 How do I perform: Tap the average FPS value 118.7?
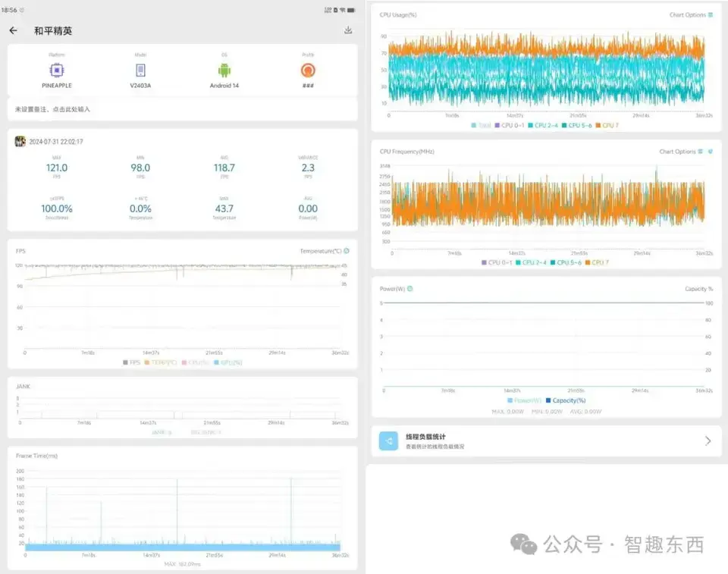tap(224, 168)
